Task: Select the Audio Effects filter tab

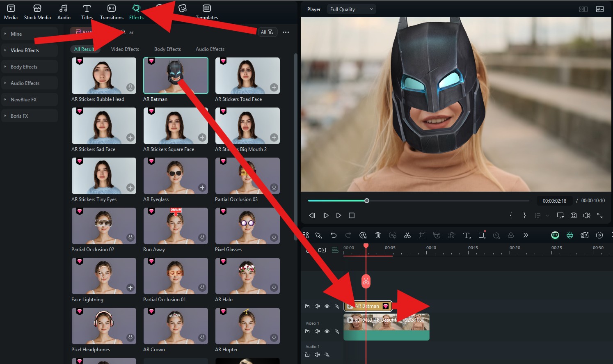Action: coord(210,49)
